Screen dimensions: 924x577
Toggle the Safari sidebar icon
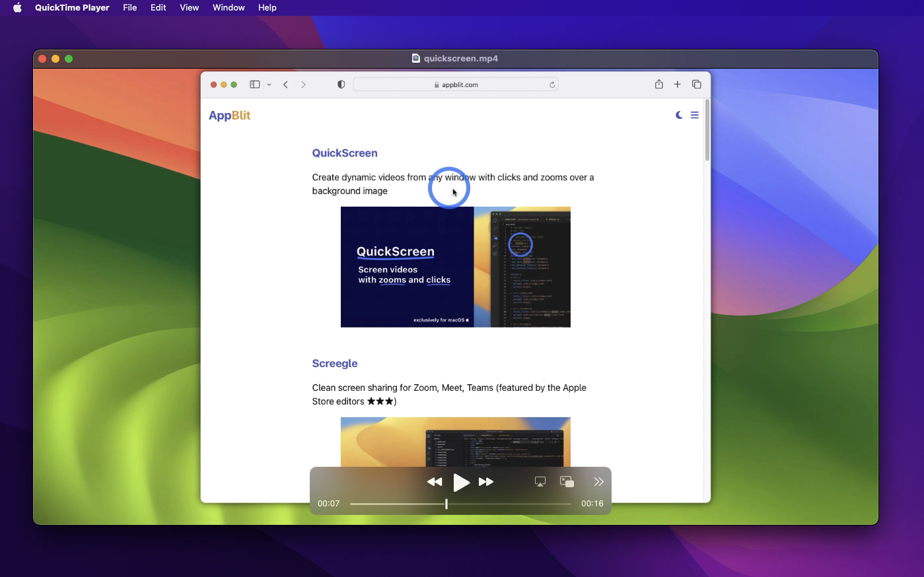[255, 85]
